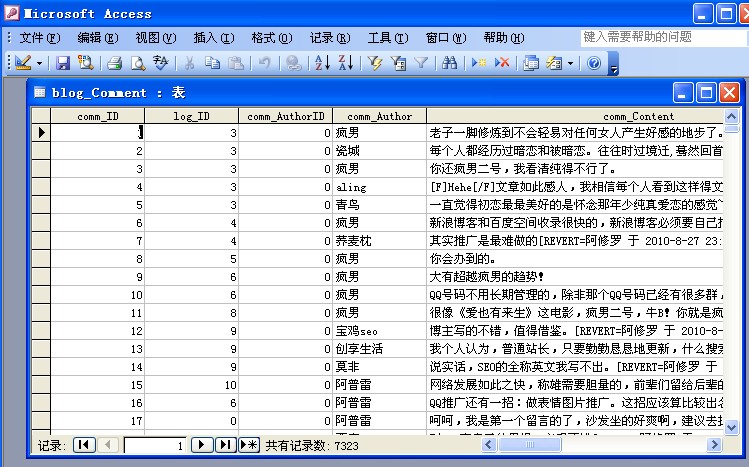
Task: Go to next record button
Action: (x=202, y=445)
